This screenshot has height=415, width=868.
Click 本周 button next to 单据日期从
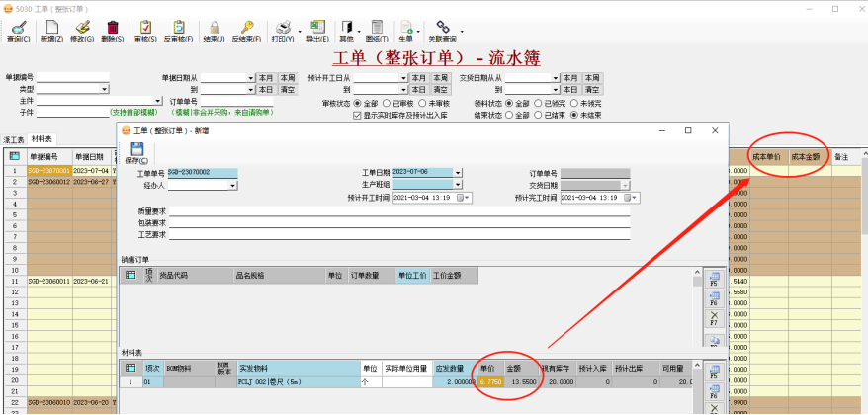(x=287, y=78)
